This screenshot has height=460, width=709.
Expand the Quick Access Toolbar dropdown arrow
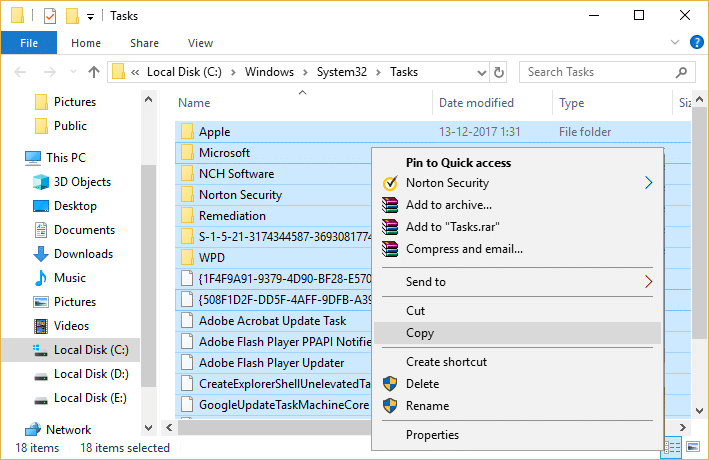pyautogui.click(x=91, y=17)
